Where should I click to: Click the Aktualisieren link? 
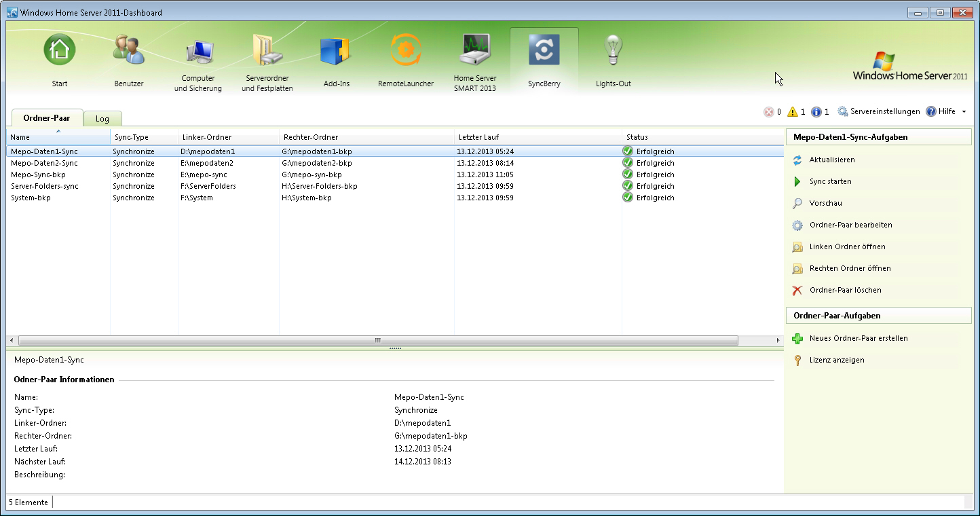coord(832,160)
